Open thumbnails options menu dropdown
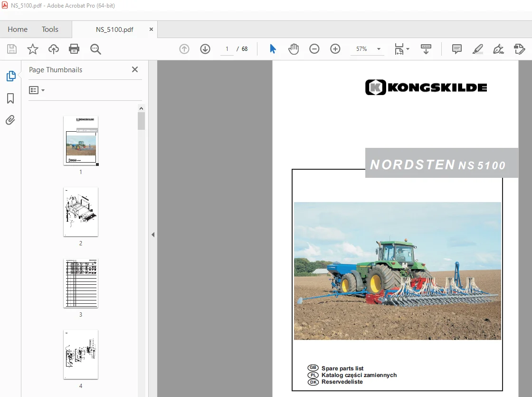532x397 pixels. click(37, 90)
